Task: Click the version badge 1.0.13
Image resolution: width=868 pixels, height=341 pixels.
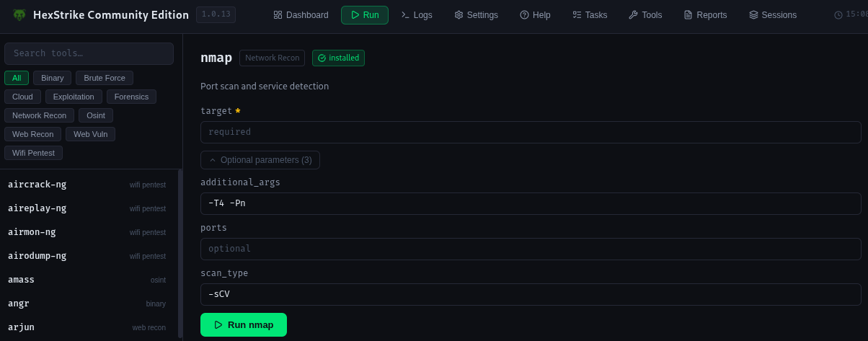Action: coord(216,14)
